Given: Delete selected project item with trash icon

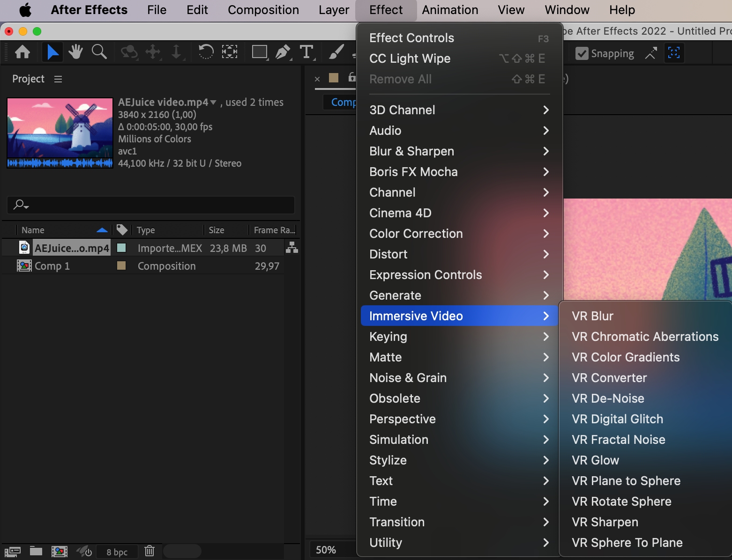Looking at the screenshot, I should point(149,551).
